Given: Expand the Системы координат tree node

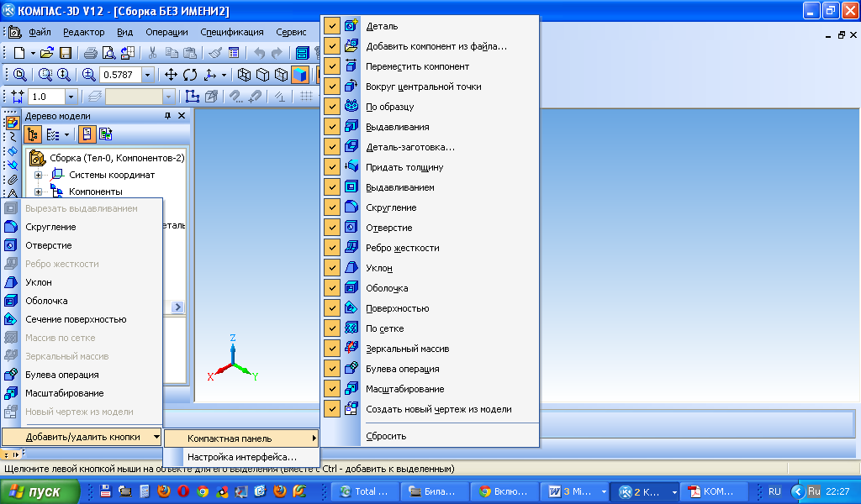Looking at the screenshot, I should pyautogui.click(x=38, y=175).
